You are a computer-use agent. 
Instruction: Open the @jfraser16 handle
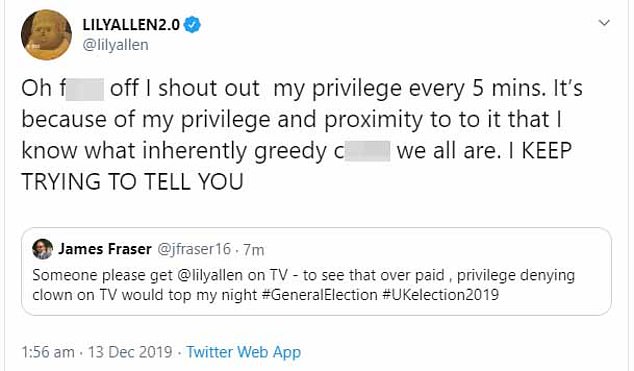(194, 249)
